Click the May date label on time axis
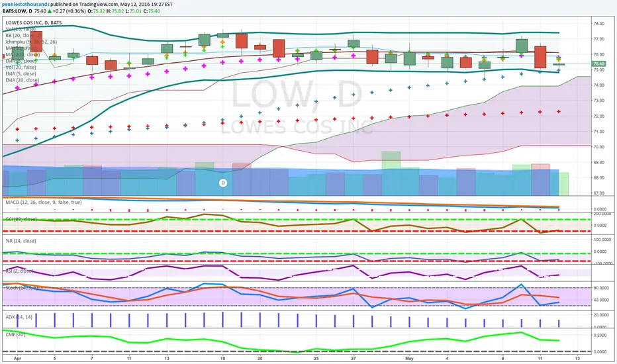 [x=410, y=359]
